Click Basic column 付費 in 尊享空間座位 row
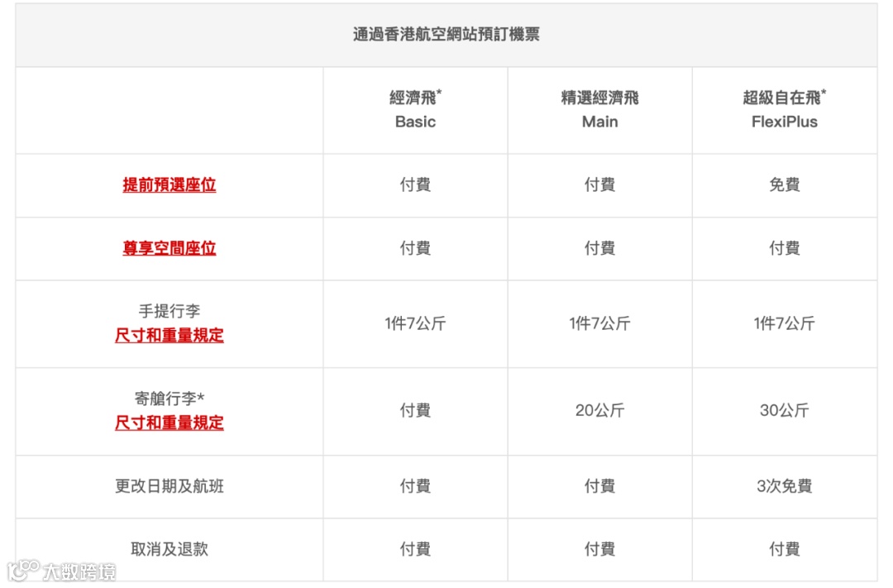 pyautogui.click(x=415, y=248)
